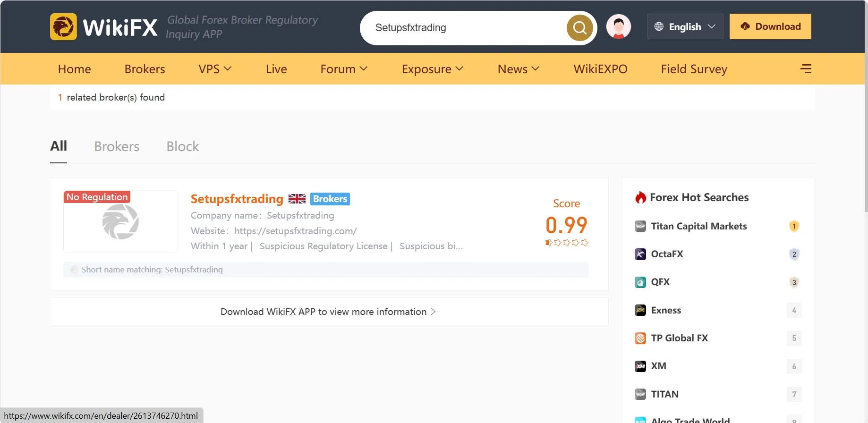
Task: Click the 0.99 score value
Action: (x=566, y=225)
